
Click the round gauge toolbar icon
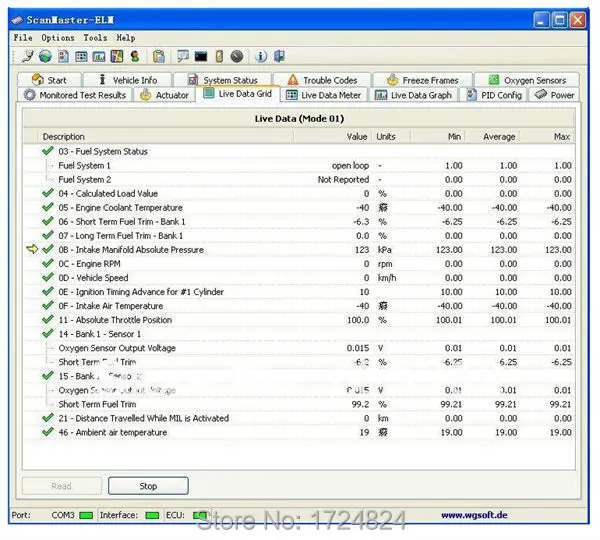[237, 56]
